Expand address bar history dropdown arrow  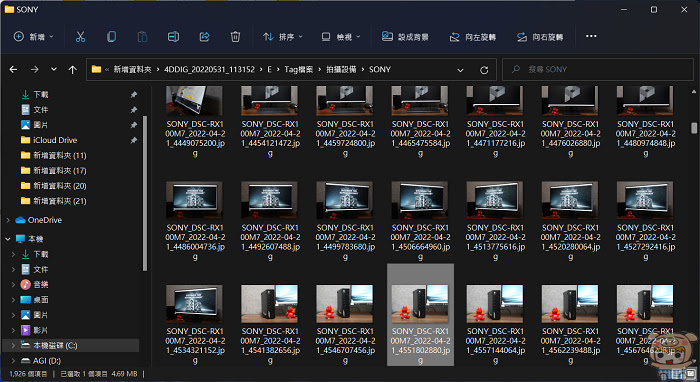pyautogui.click(x=460, y=70)
